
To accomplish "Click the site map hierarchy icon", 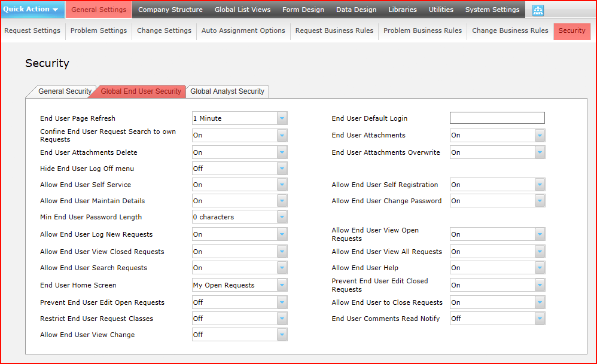I will (x=538, y=10).
